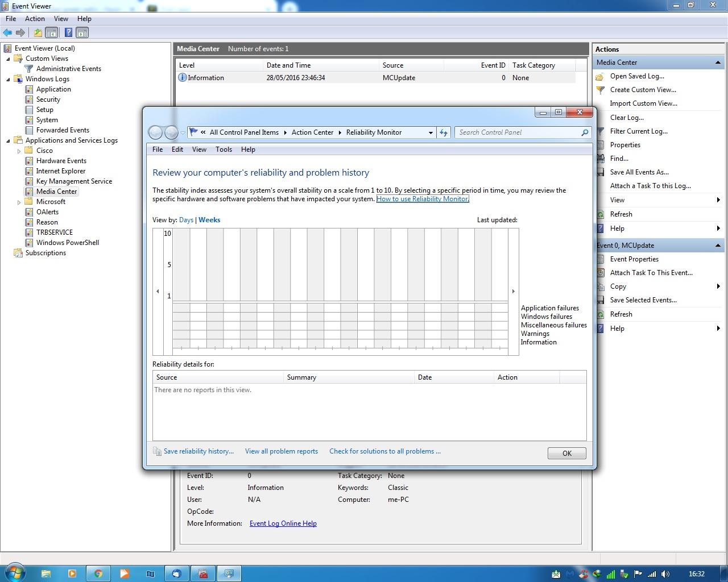Open the Tools menu in Reliability Monitor
This screenshot has width=728, height=582.
click(x=224, y=149)
